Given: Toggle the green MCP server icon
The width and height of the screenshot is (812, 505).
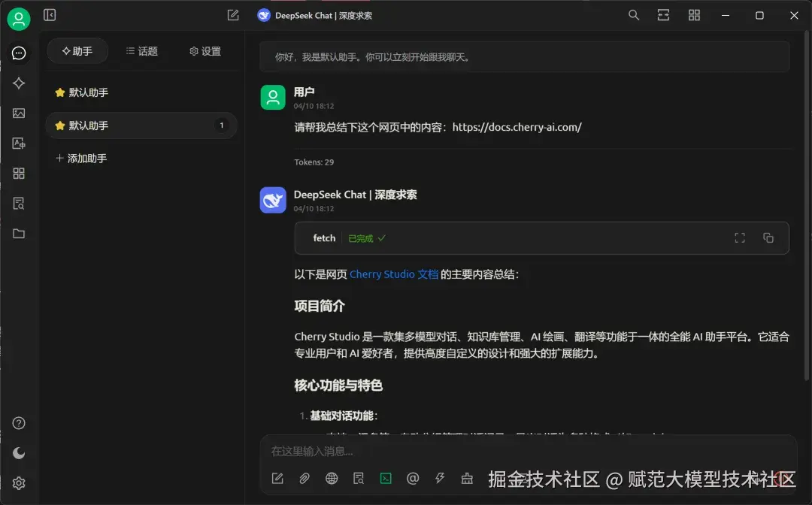Looking at the screenshot, I should point(385,478).
